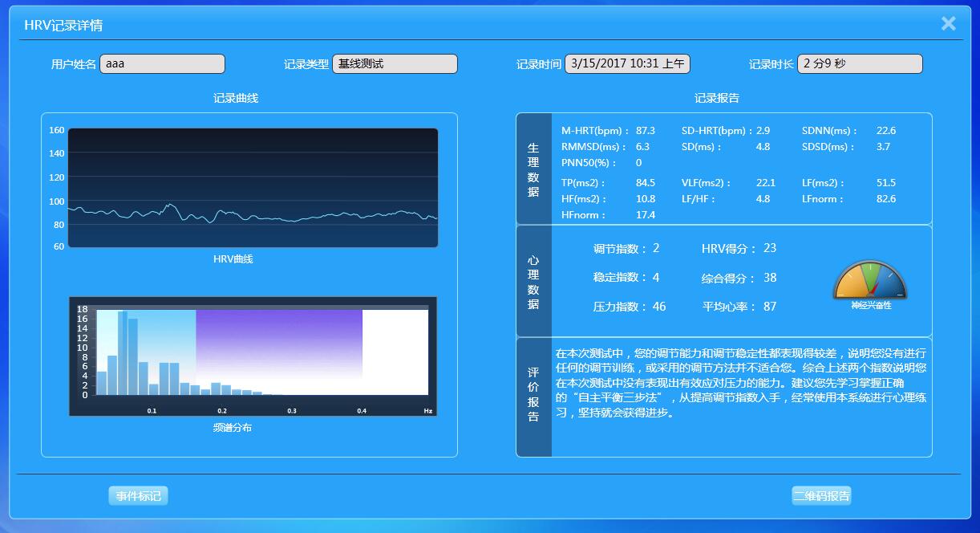This screenshot has width=980, height=533.
Task: Click the HFnorm value 17.4
Action: pos(646,215)
